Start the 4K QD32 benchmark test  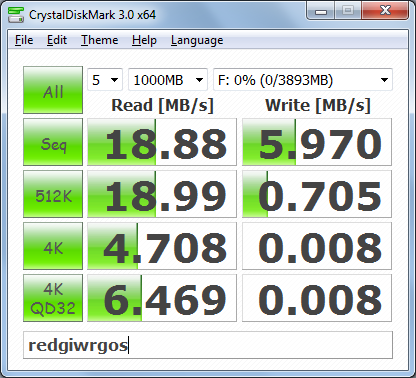53,298
